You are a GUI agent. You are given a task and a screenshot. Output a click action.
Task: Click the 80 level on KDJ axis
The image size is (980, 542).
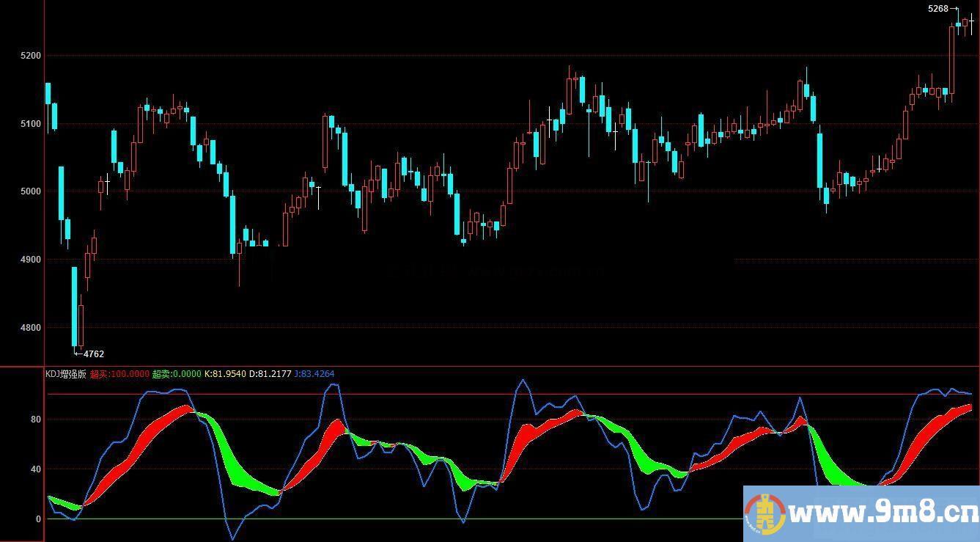pos(35,420)
